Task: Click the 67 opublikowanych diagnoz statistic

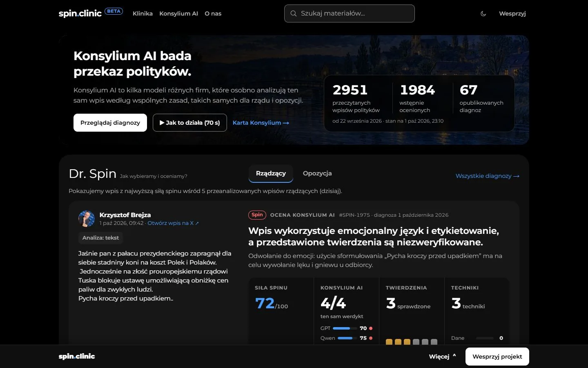Action: [481, 98]
